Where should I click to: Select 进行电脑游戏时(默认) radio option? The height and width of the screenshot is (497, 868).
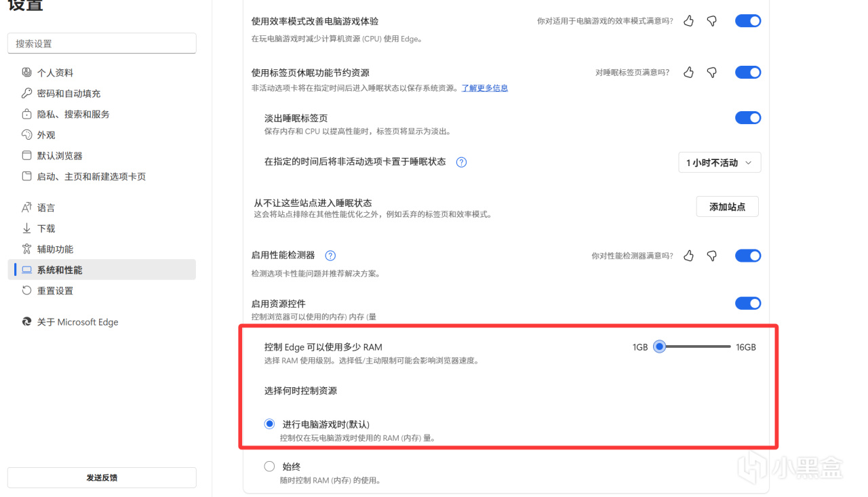click(x=269, y=424)
